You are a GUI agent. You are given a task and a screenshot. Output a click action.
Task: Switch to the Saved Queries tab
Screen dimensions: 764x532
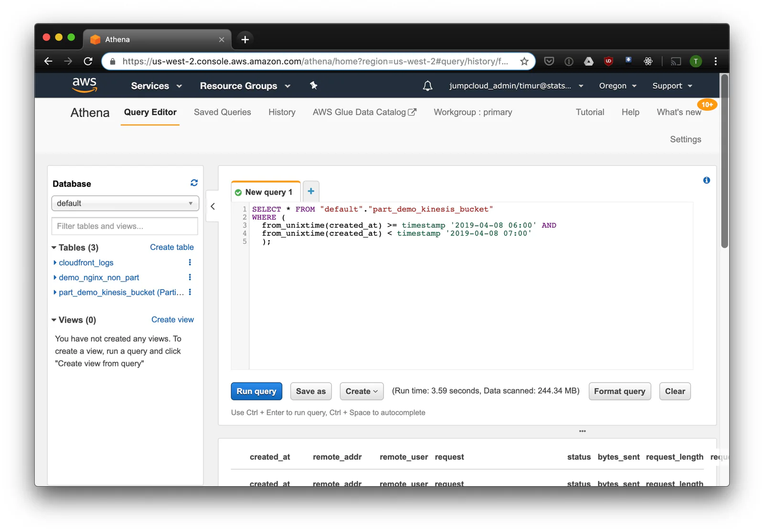[x=222, y=112]
